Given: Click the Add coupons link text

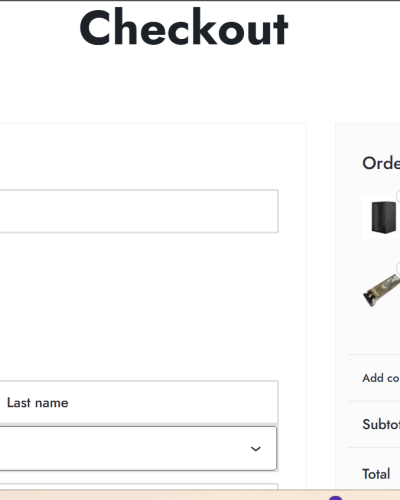Looking at the screenshot, I should click(381, 378).
